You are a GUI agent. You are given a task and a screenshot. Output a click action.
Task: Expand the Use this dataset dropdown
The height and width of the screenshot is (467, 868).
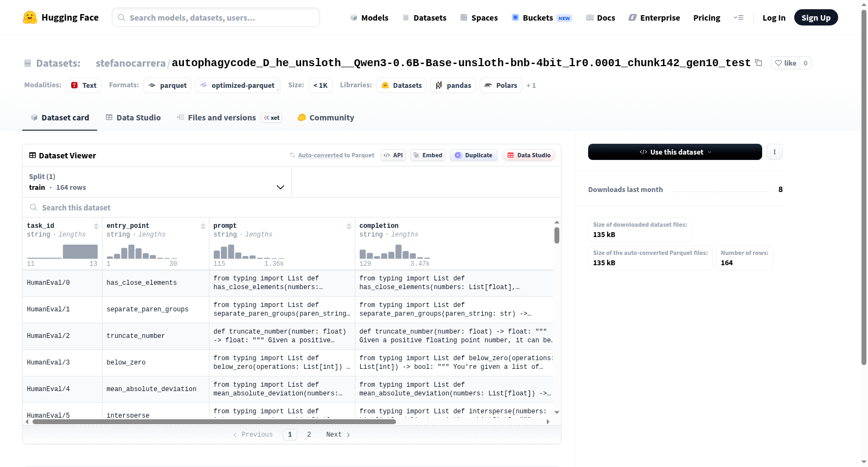coord(675,152)
